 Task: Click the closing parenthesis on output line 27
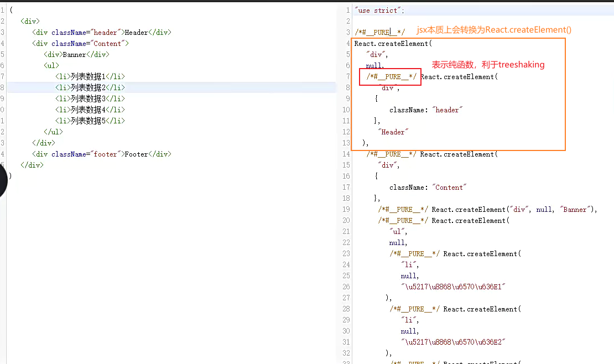coord(388,298)
